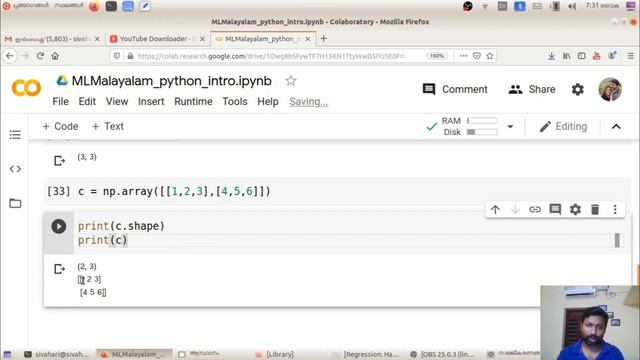Open the [Library] taskbar window
Image resolution: width=640 pixels, height=360 pixels.
click(x=274, y=354)
